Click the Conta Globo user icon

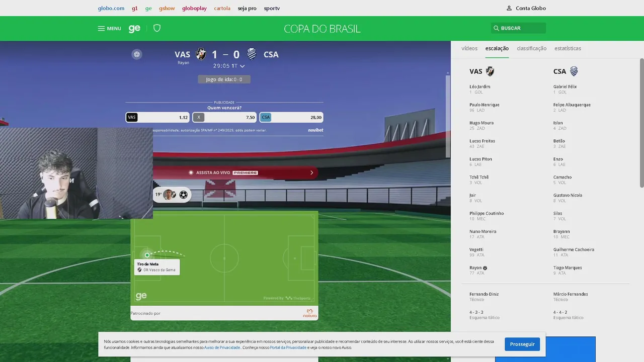coord(509,8)
